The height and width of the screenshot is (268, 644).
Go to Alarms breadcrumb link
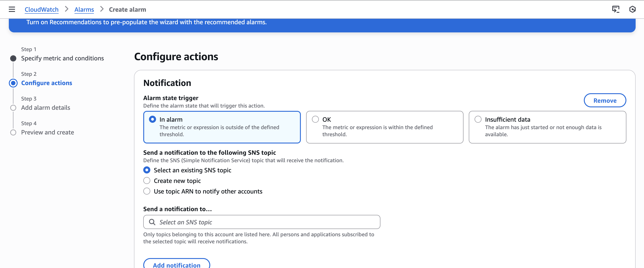click(84, 9)
